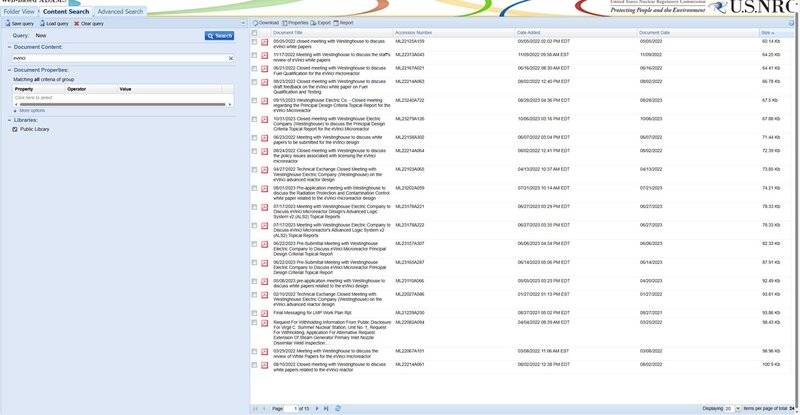Image resolution: width=800 pixels, height=415 pixels.
Task: Tick the select-all checkbox in results header
Action: (x=254, y=33)
